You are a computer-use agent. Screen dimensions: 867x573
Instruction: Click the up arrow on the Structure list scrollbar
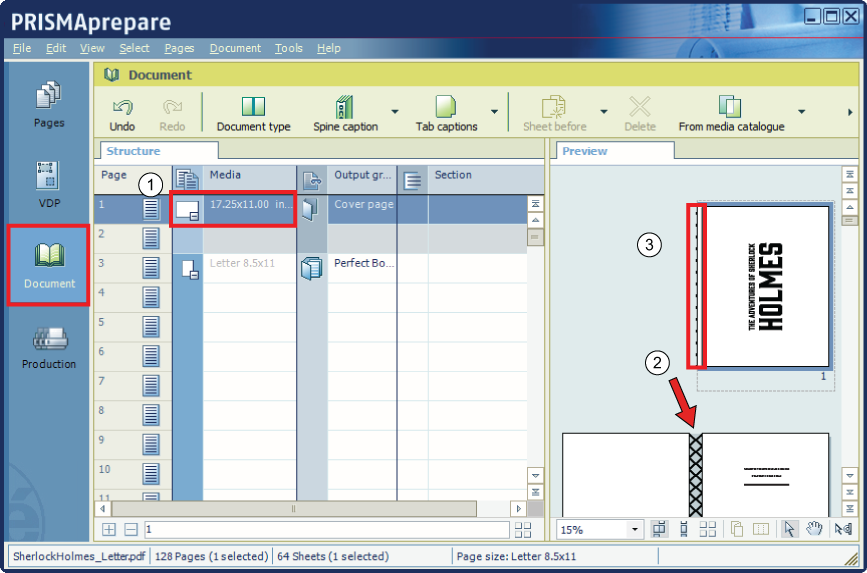click(535, 220)
